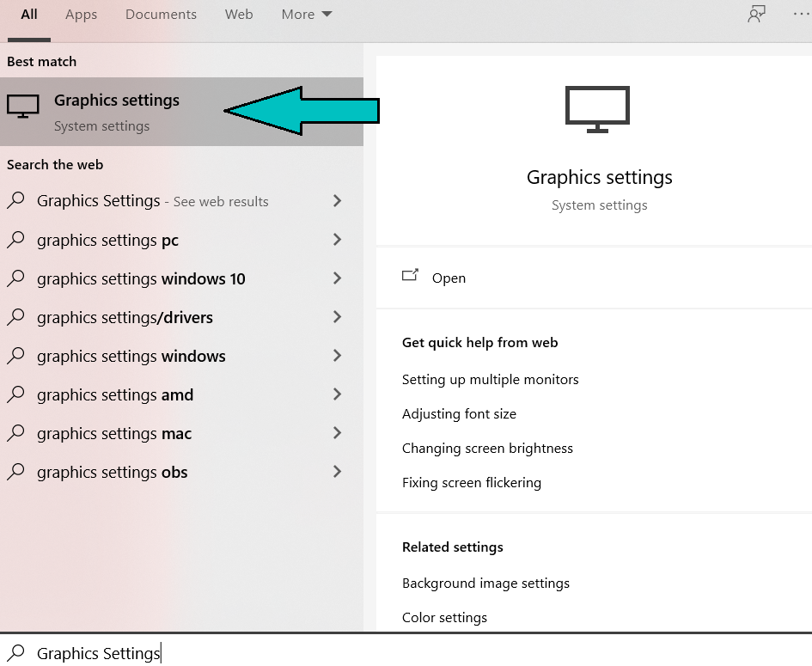Click the search box with 'Graphics Settings'
Screen dimensions: 812x666
406,650
